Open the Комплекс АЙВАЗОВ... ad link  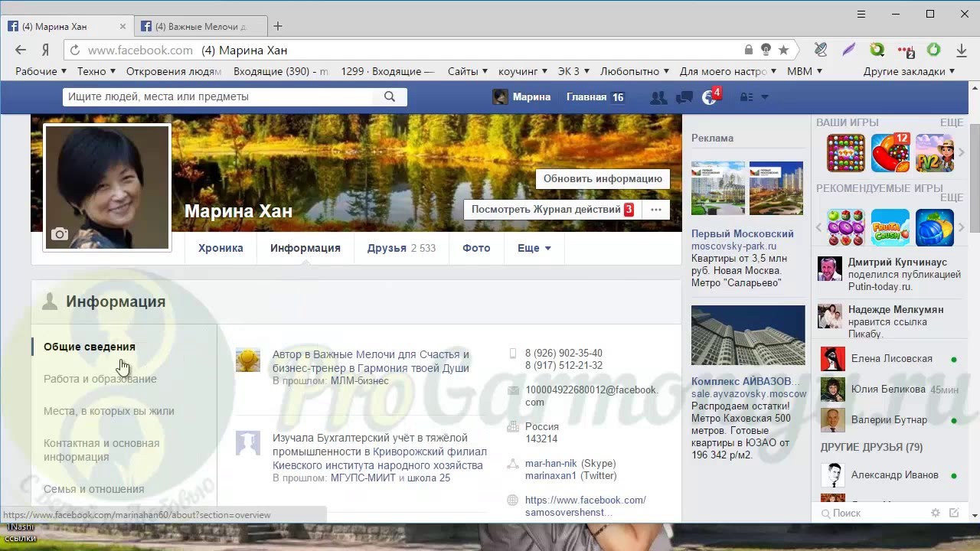click(747, 381)
